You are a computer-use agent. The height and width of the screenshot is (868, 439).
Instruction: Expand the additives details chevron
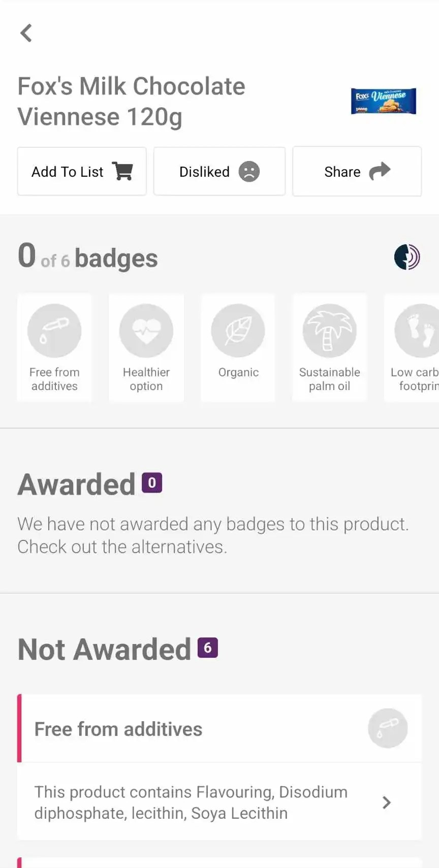pyautogui.click(x=387, y=802)
